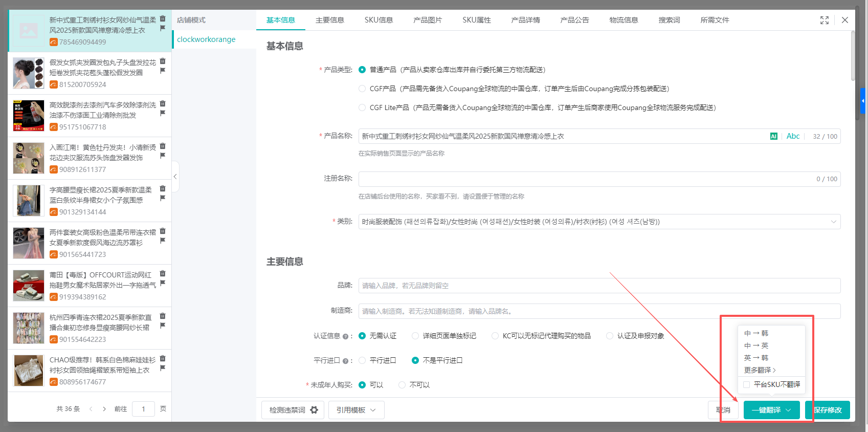This screenshot has width=868, height=432.
Task: Flag the 假发女抓夹 product item
Action: [163, 71]
